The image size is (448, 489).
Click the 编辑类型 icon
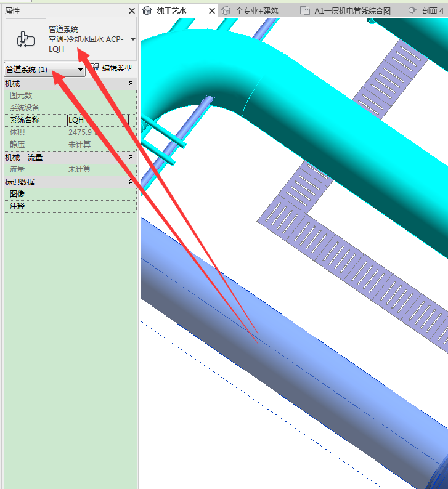pos(94,68)
